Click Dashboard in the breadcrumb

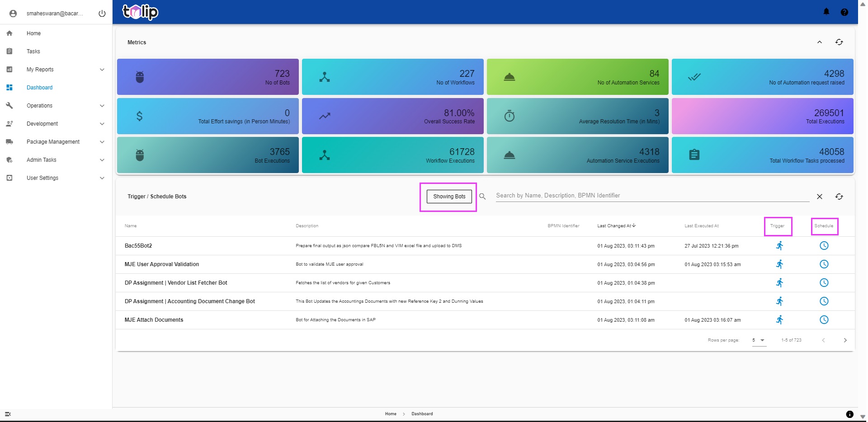click(x=422, y=414)
